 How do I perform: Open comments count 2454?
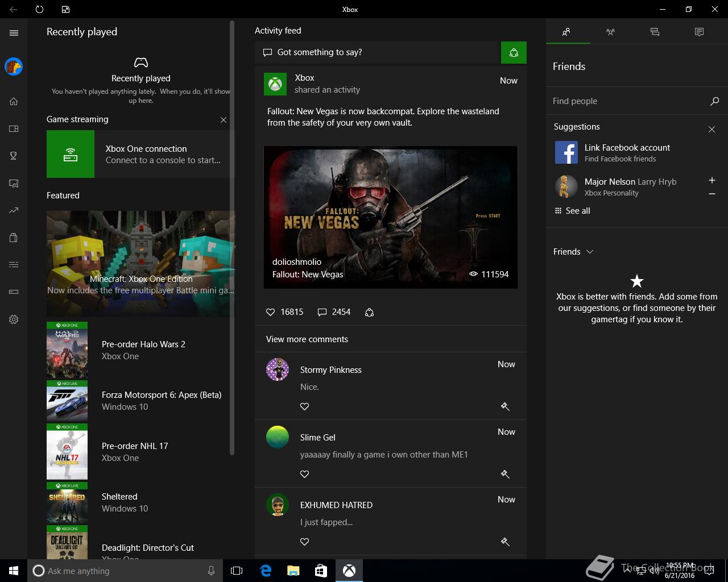334,312
